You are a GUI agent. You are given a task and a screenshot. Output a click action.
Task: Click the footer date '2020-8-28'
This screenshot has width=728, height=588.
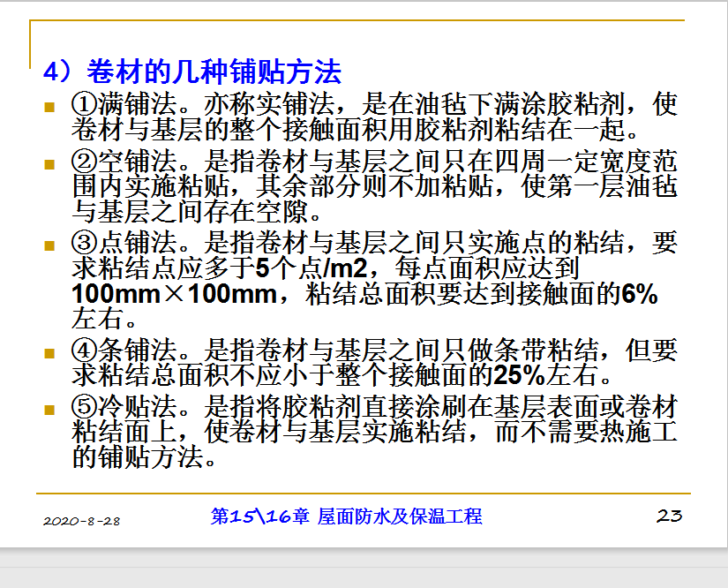(82, 521)
